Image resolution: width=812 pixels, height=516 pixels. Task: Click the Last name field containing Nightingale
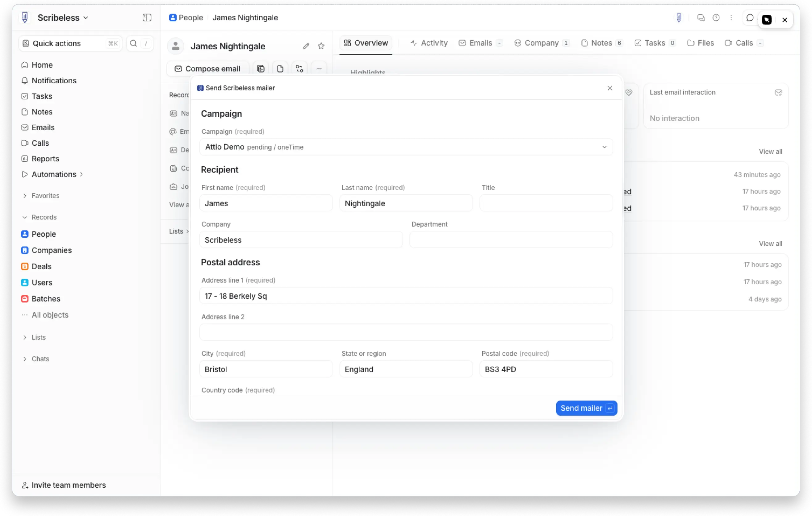406,203
